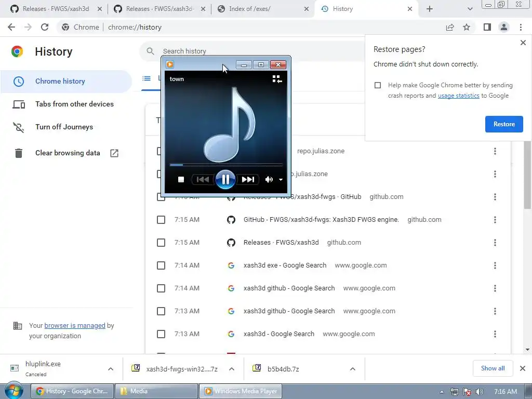Click the Windows Media Player title icon
This screenshot has height=399, width=532.
170,64
